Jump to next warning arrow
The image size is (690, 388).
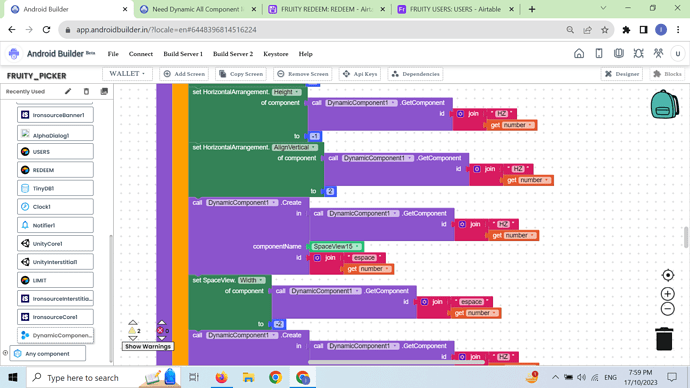[132, 338]
